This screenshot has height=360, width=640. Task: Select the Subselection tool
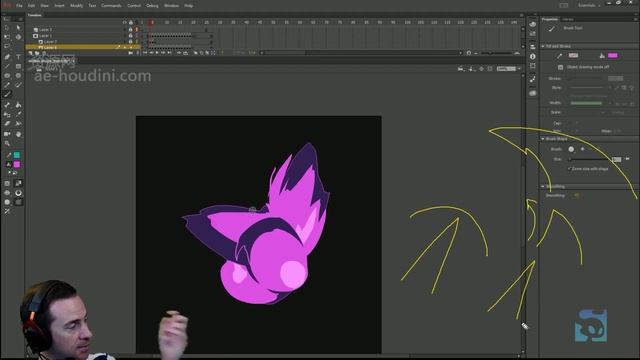click(18, 27)
